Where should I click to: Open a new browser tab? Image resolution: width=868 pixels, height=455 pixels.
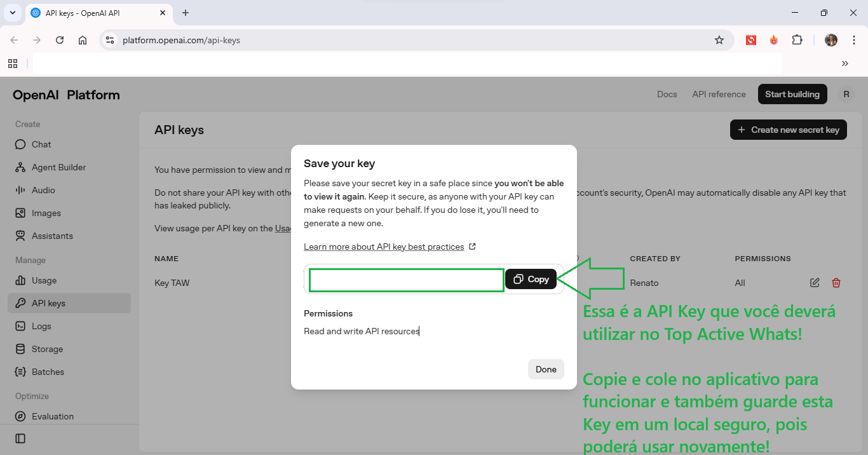(186, 13)
